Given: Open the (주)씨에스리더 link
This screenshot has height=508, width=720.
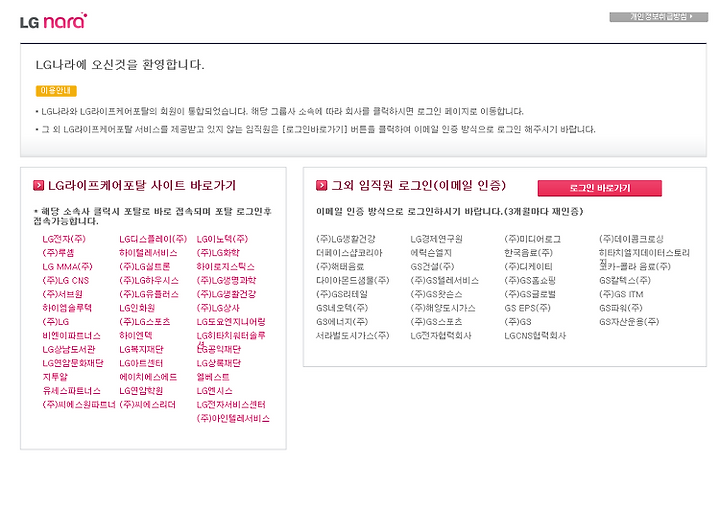Looking at the screenshot, I should click(x=147, y=405).
